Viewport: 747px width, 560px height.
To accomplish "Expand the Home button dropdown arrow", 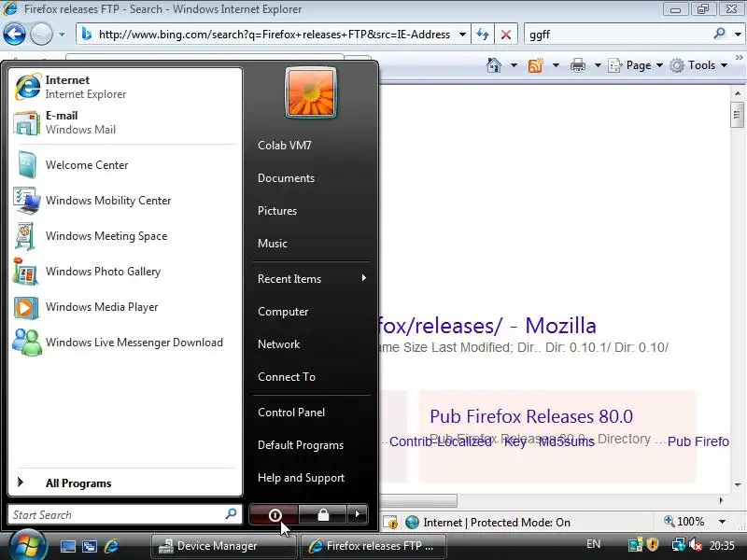I will 514,64.
